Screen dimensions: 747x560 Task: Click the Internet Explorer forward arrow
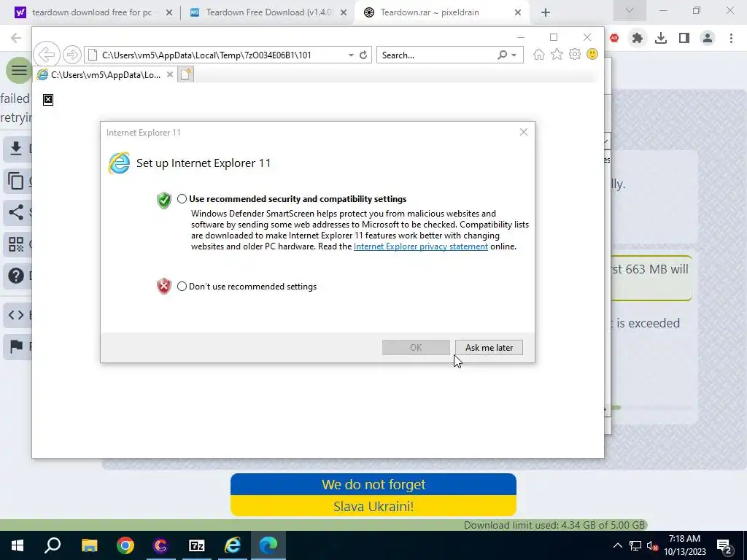coord(72,55)
